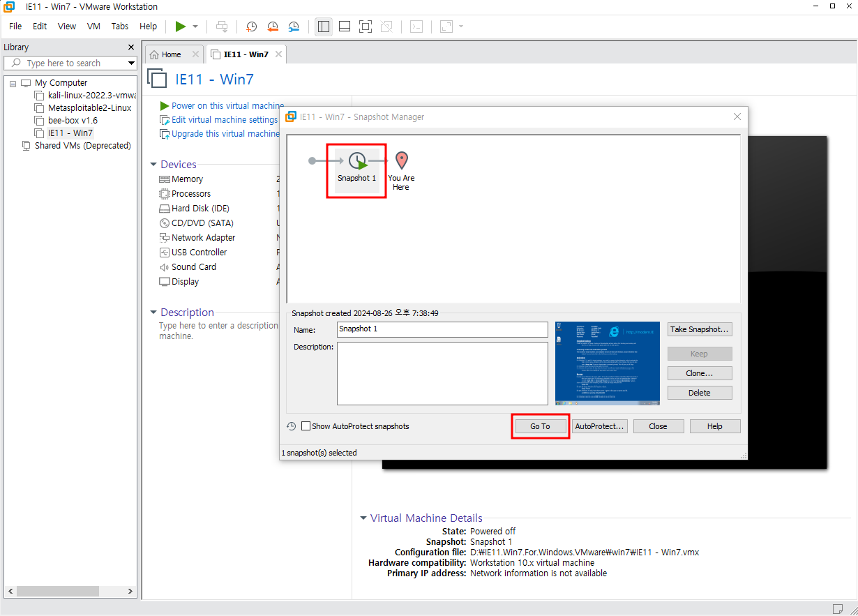Open the Tabs menu
The width and height of the screenshot is (858, 616).
click(120, 27)
